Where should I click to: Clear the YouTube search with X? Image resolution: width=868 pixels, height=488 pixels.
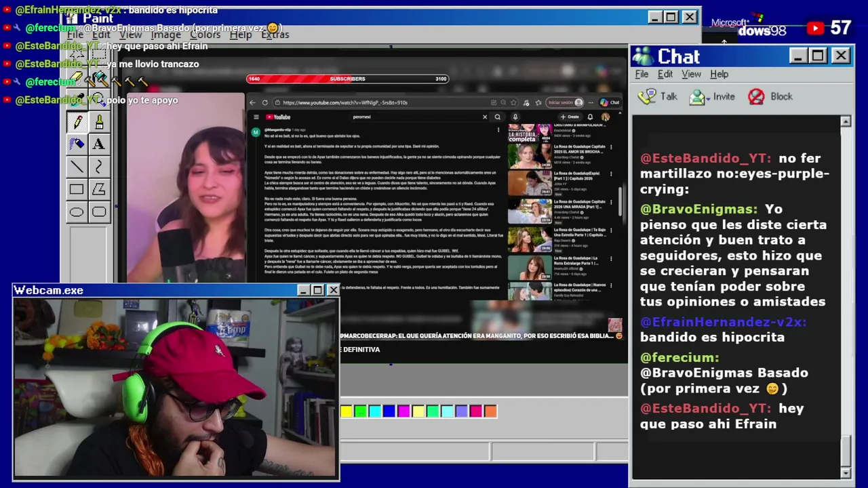(x=485, y=117)
